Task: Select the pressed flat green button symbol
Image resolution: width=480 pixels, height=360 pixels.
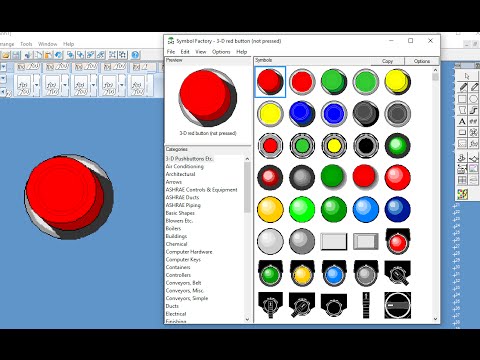Action: coord(366,82)
